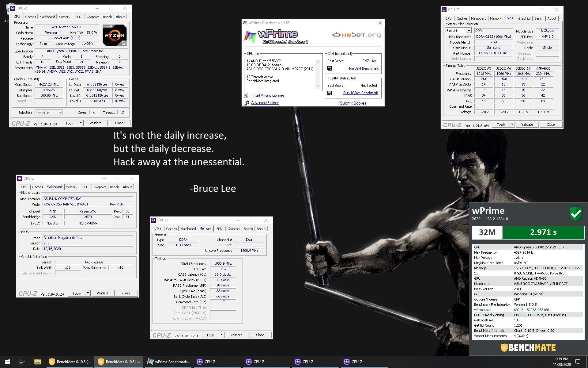Open Memory tab in SPD CPU-Z window
This screenshot has width=588, height=368.
click(x=496, y=18)
